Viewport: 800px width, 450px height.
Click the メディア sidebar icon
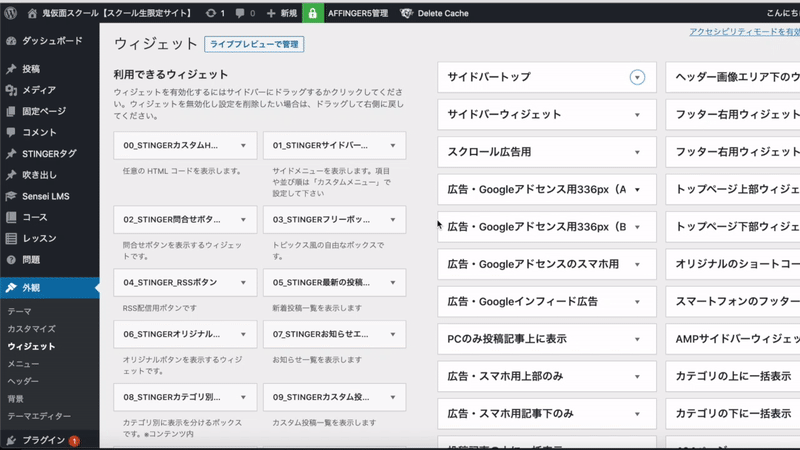[x=11, y=90]
